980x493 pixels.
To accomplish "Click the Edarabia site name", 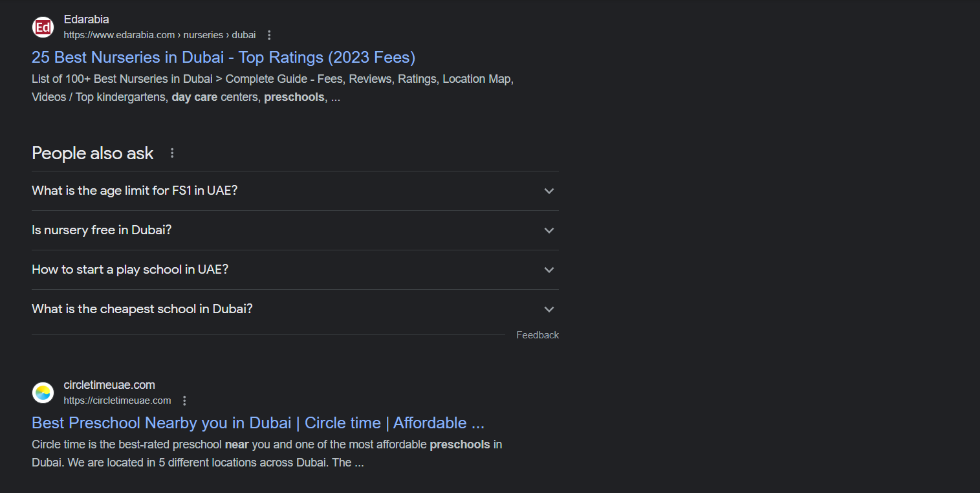I will coord(86,19).
